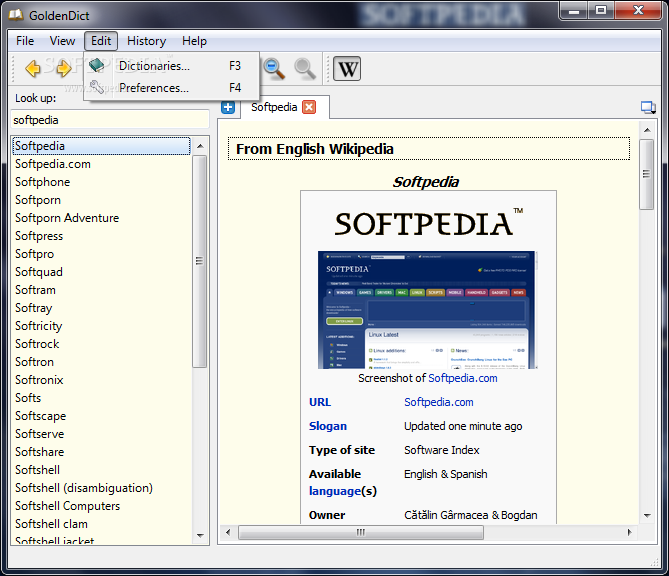Screen dimensions: 669x576
Task: Click the article vertical scrollbar thumb
Action: click(647, 174)
